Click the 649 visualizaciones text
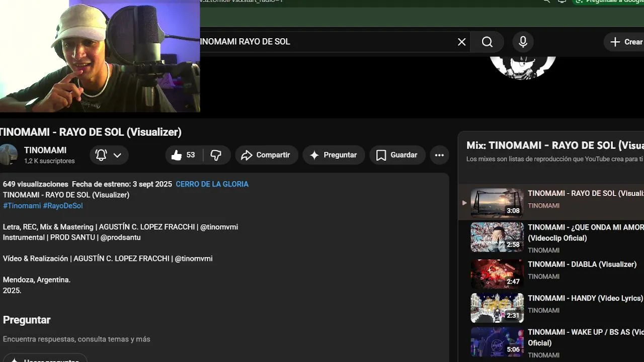 pyautogui.click(x=35, y=184)
